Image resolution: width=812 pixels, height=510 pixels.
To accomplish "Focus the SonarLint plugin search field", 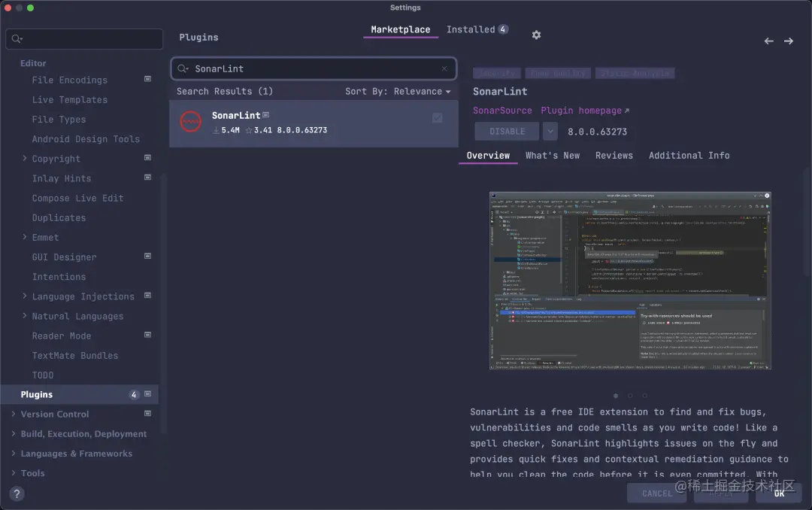I will [314, 68].
